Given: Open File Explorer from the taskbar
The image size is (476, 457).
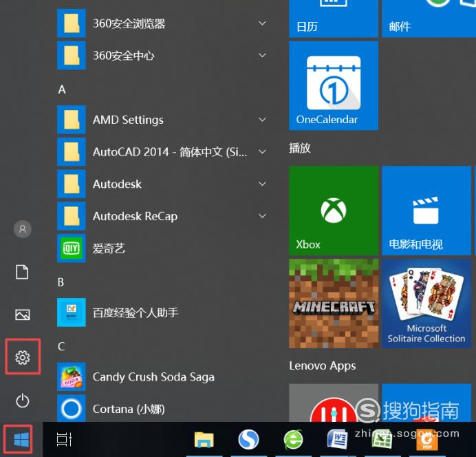Looking at the screenshot, I should tap(204, 439).
